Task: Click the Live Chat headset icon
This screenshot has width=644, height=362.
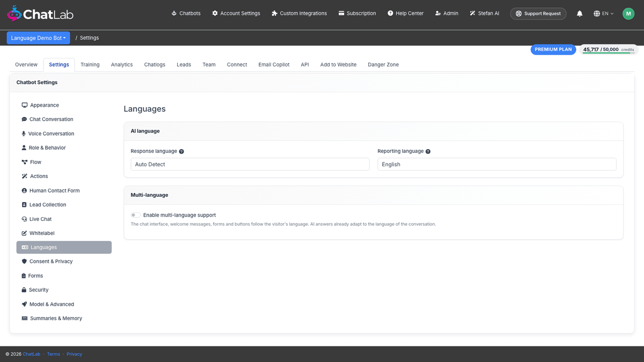Action: tap(24, 219)
